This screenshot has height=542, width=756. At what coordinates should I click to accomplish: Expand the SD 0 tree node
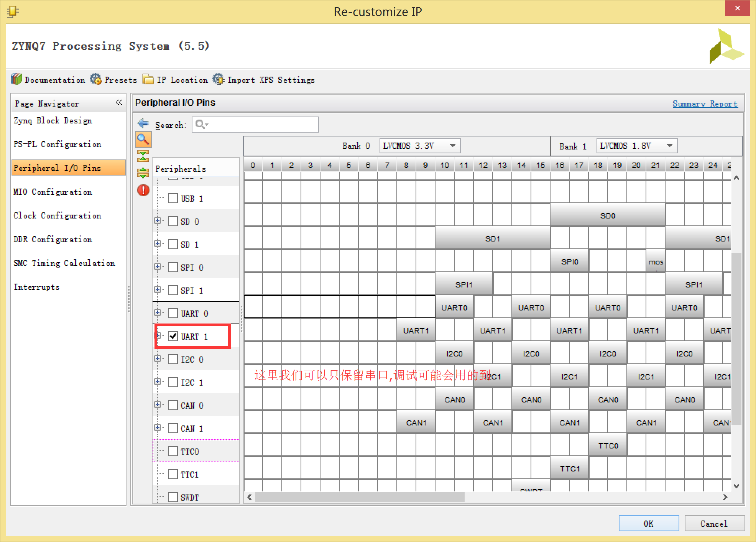[157, 220]
